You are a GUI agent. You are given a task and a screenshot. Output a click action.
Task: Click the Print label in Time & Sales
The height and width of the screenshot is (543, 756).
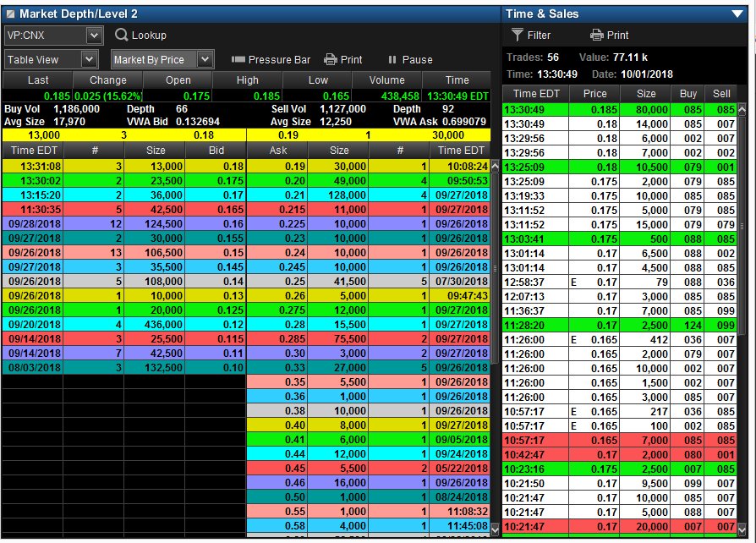pyautogui.click(x=617, y=36)
